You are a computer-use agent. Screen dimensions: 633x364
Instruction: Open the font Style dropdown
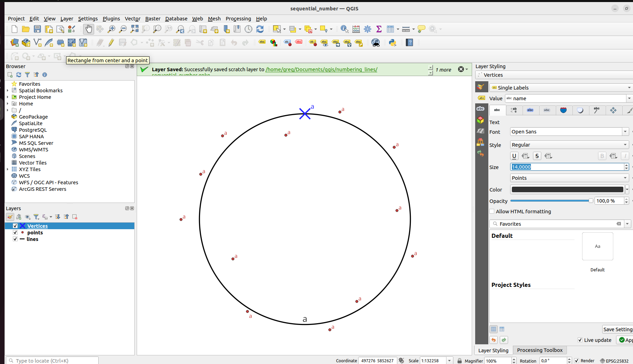coord(569,144)
